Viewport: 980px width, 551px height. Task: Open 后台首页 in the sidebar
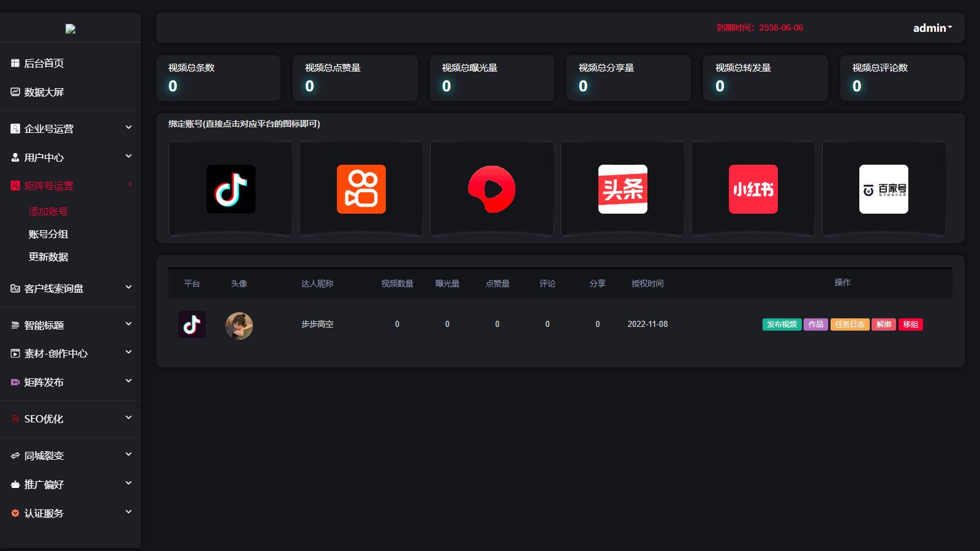pos(43,63)
